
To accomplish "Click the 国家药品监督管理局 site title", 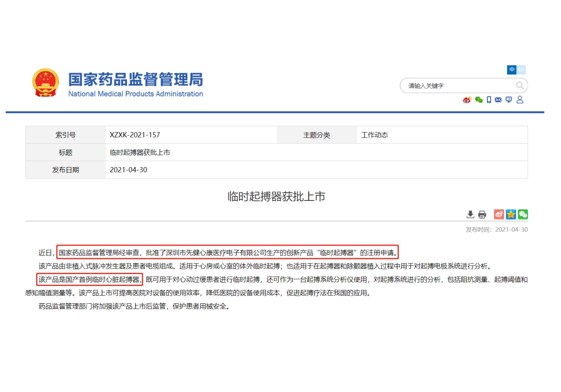I will click(136, 80).
